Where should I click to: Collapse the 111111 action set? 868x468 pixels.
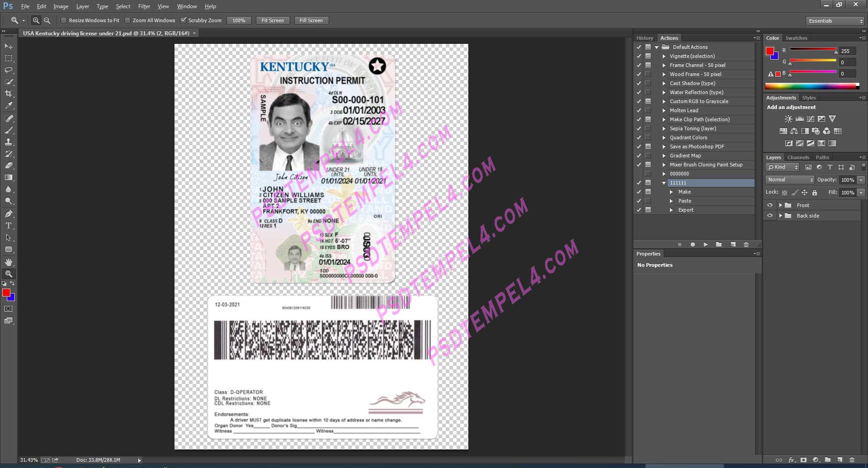(x=664, y=183)
